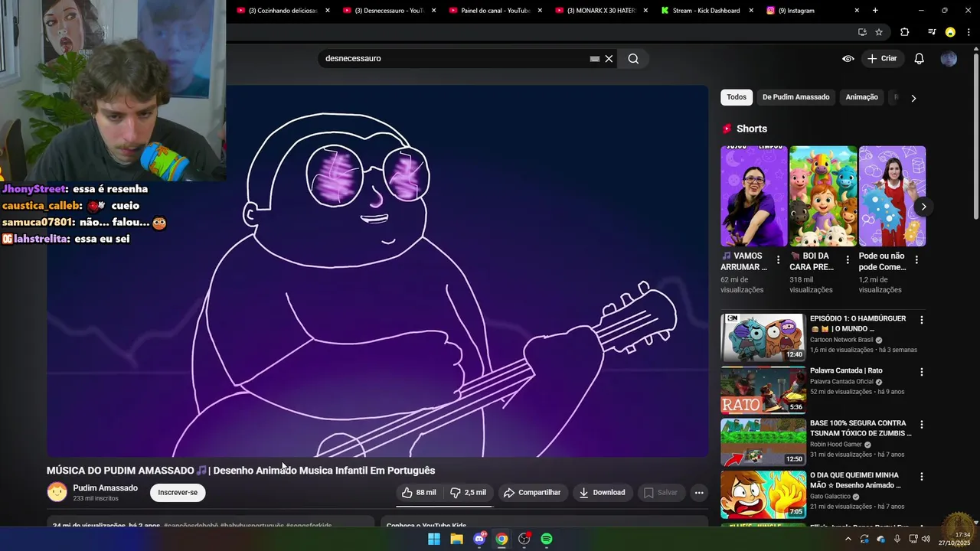Open the Pudim Amassado channel avatar
Screen dimensions: 980x551
point(57,492)
